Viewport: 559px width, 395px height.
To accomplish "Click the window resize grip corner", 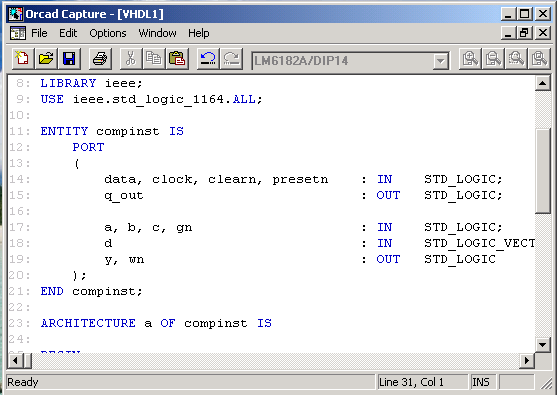I will coord(546,384).
